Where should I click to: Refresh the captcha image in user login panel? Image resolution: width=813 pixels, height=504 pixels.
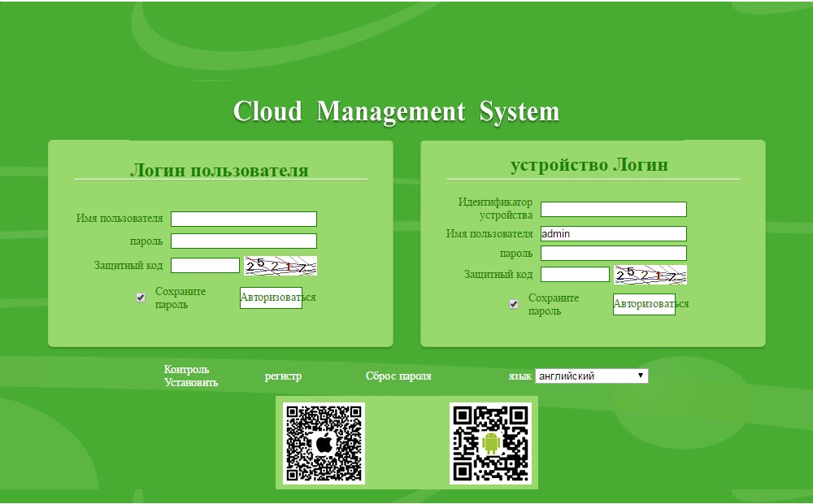[280, 266]
